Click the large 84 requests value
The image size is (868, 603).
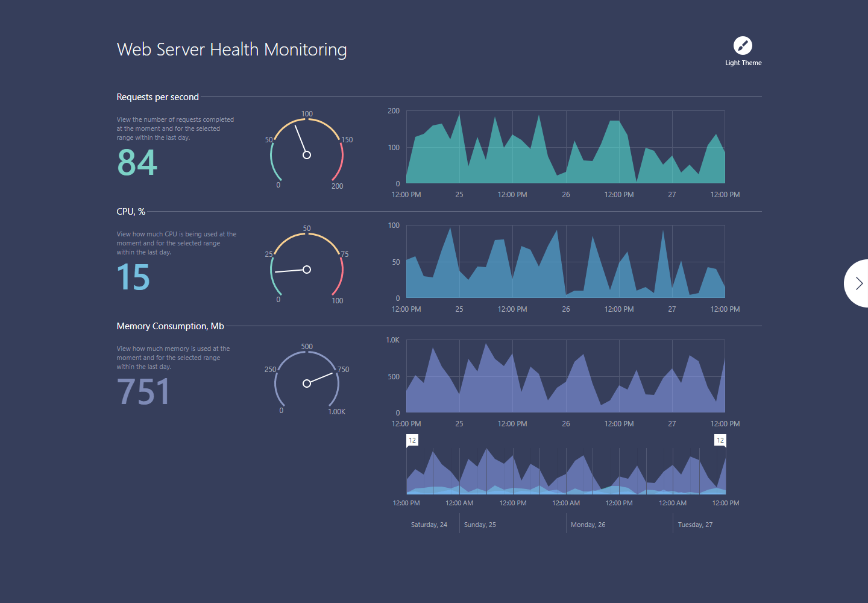[x=137, y=162]
